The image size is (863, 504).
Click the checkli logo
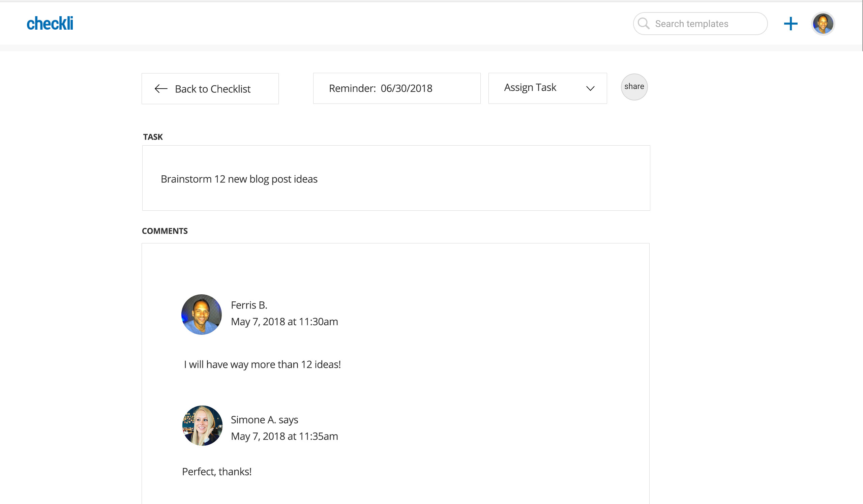click(x=50, y=24)
